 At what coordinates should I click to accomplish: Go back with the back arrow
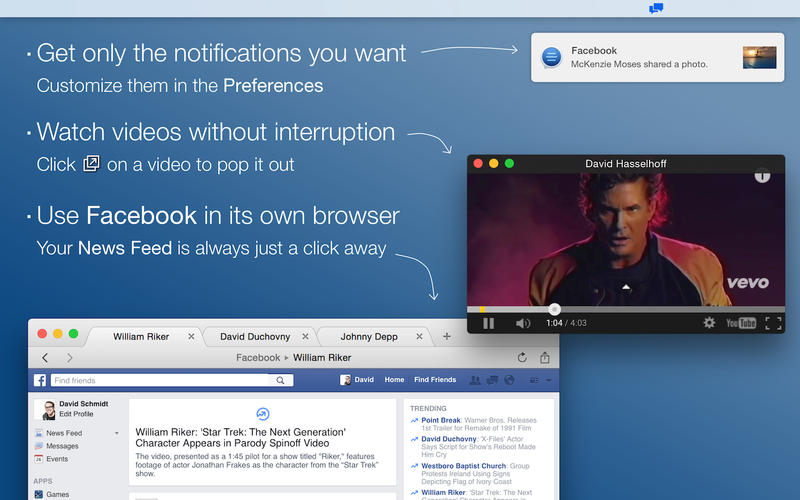45,358
